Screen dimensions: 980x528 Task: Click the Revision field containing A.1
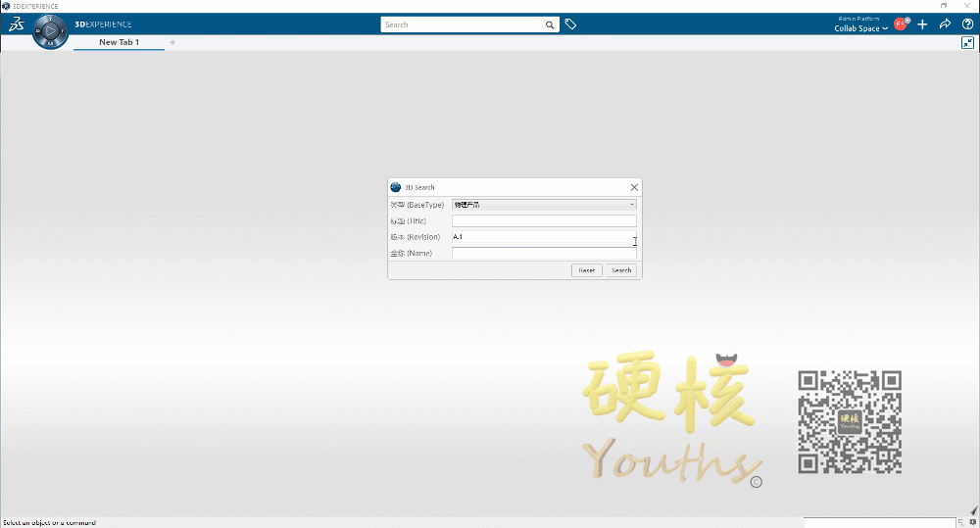pyautogui.click(x=544, y=237)
